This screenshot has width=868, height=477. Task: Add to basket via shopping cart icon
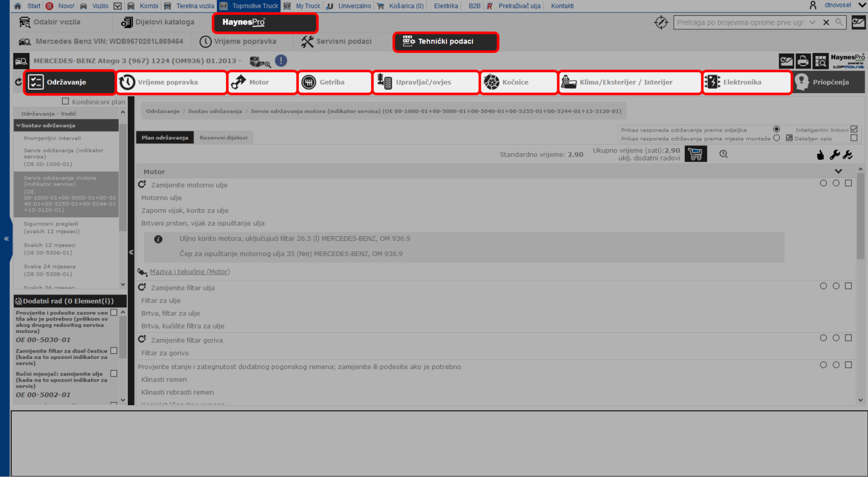(x=696, y=154)
